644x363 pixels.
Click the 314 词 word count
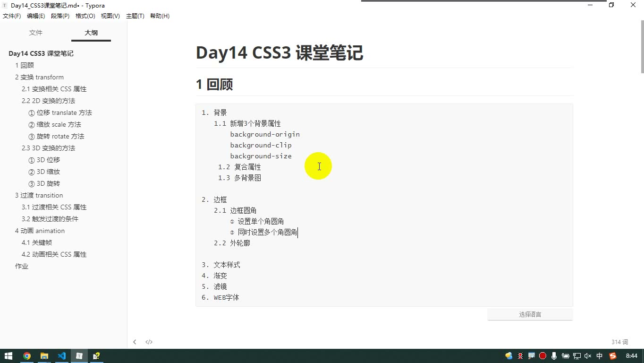click(x=619, y=342)
